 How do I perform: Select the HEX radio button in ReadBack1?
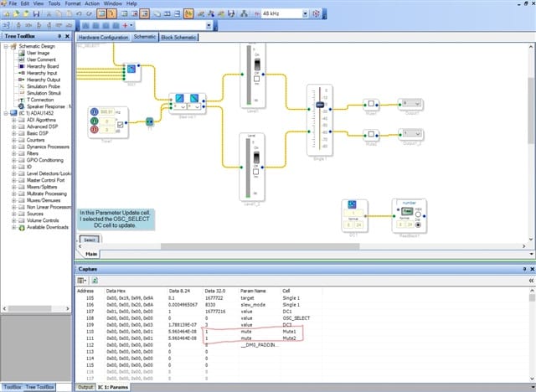tap(418, 214)
